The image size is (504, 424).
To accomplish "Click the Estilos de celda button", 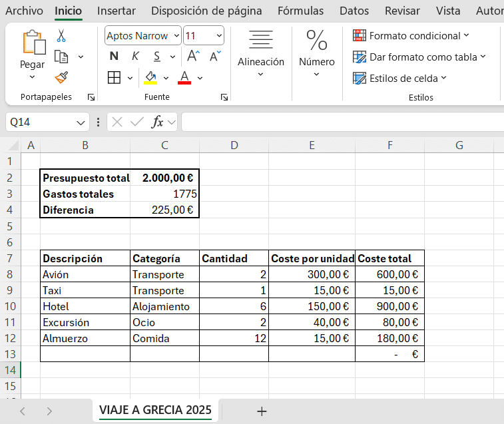I will click(399, 78).
